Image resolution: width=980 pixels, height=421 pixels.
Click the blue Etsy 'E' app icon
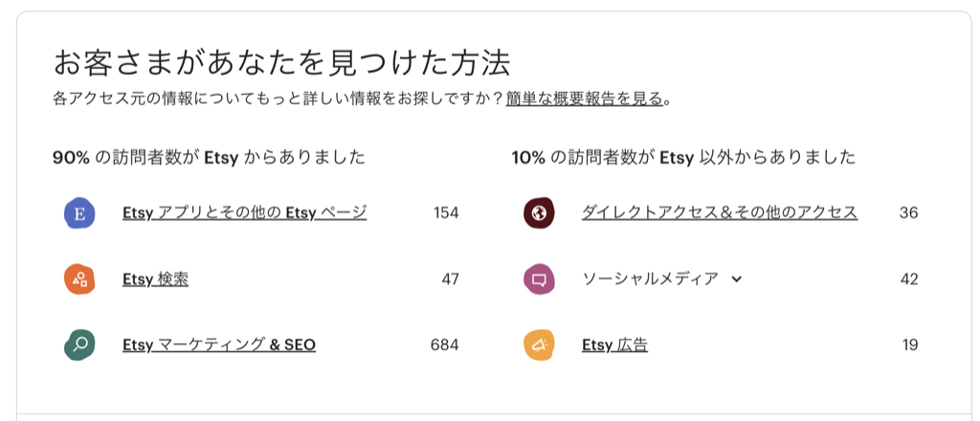tap(78, 213)
